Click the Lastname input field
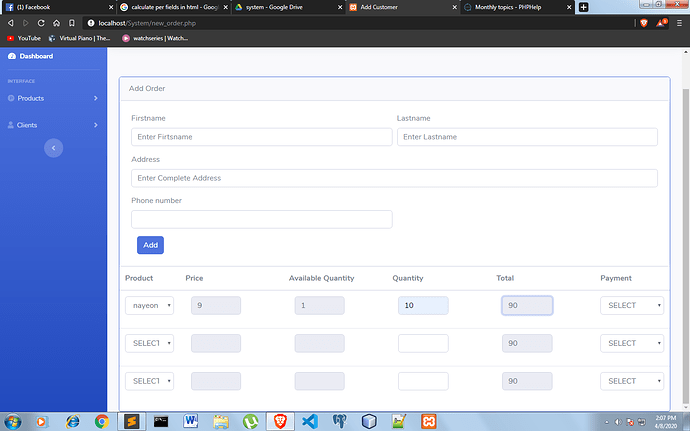The width and height of the screenshot is (690, 431). point(527,137)
